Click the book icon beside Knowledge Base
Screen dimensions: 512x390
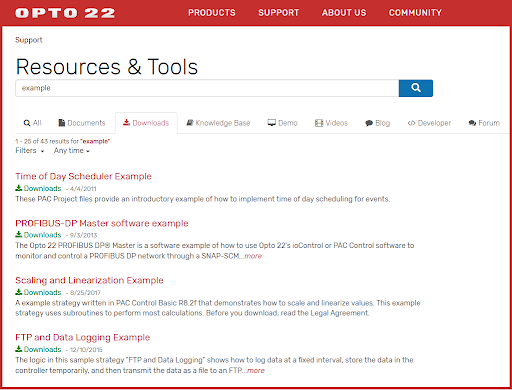pos(190,123)
